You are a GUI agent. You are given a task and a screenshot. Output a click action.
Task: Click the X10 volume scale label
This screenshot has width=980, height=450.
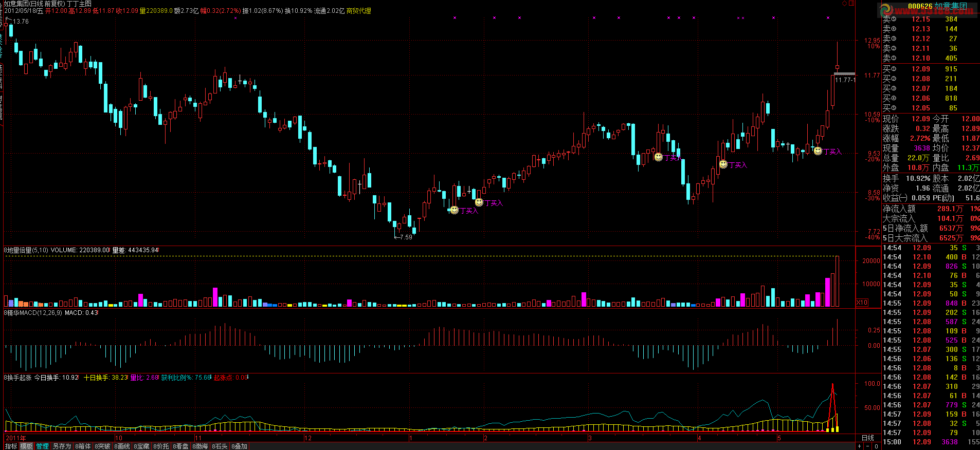click(x=862, y=303)
